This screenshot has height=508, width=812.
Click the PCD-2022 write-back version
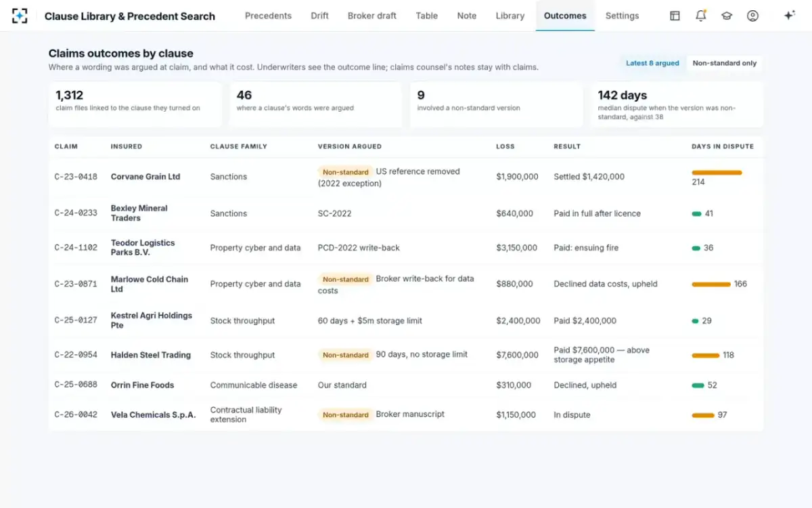359,248
